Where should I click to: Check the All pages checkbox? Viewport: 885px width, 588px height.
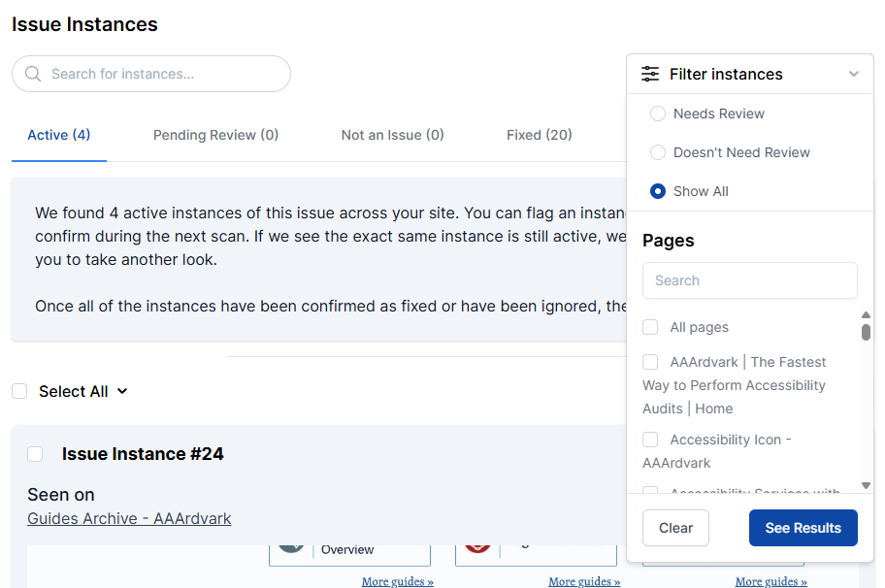click(650, 327)
